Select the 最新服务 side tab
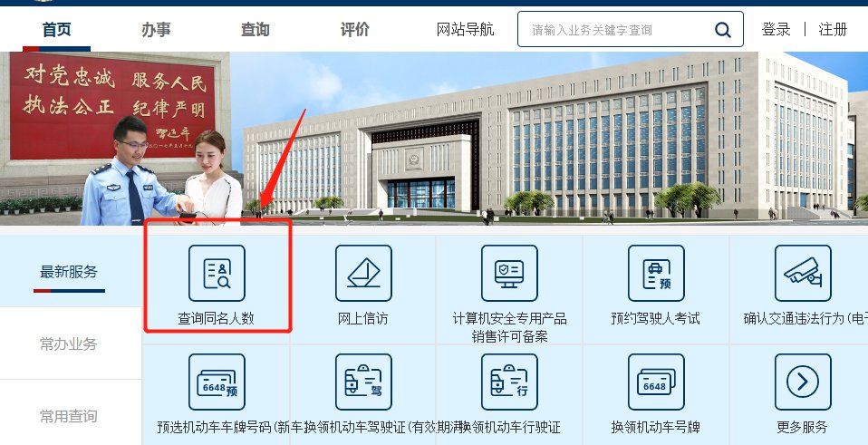This screenshot has width=868, height=445. 69,272
